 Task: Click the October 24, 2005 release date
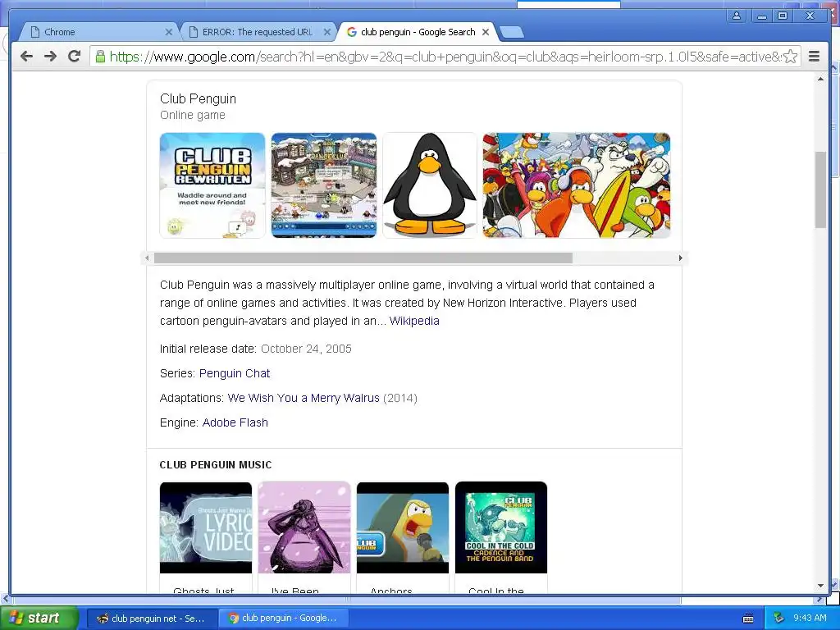tap(306, 349)
